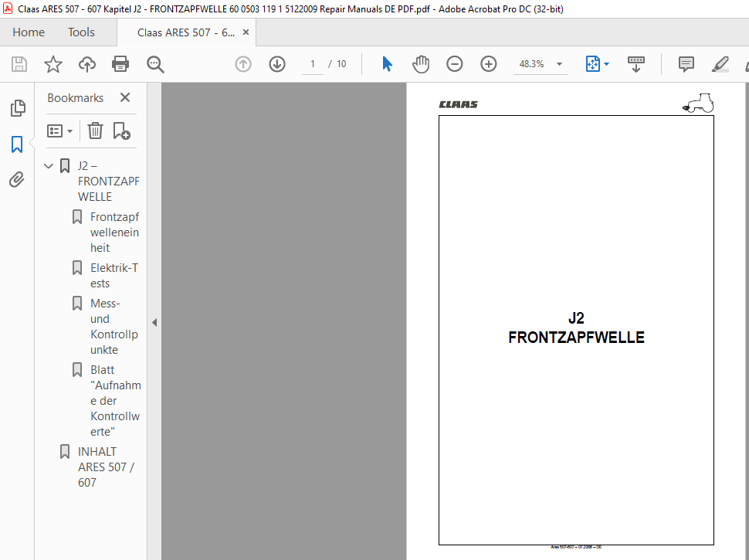The width and height of the screenshot is (749, 560).
Task: Open the Mess- und Kontrollpunkte bookmark
Action: (x=114, y=327)
